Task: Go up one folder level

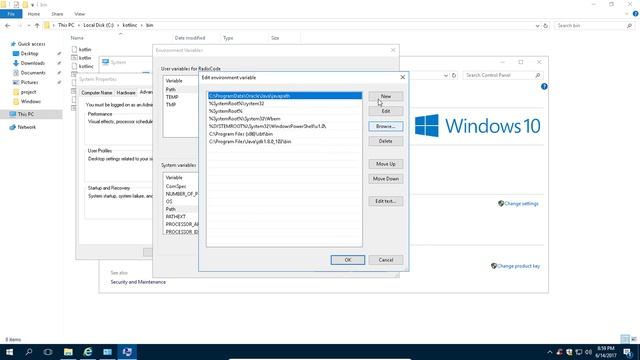Action: point(37,25)
